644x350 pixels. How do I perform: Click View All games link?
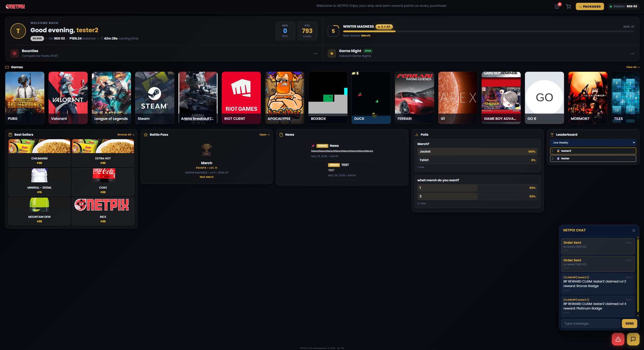[633, 67]
